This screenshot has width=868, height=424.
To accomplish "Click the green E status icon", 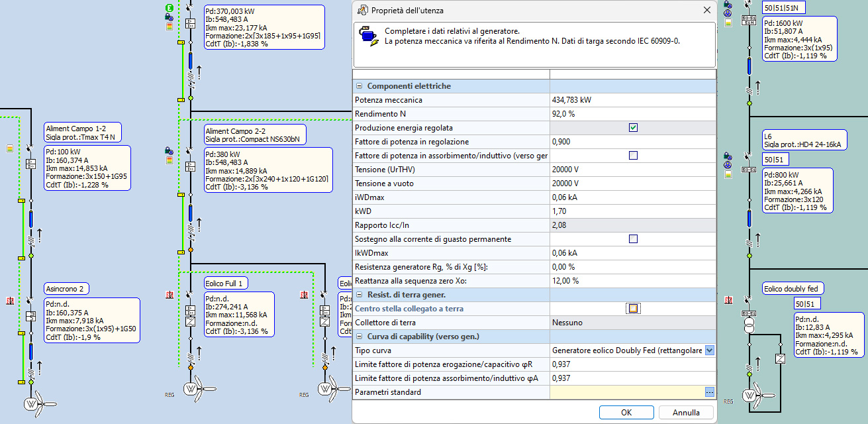I will coord(169,7).
